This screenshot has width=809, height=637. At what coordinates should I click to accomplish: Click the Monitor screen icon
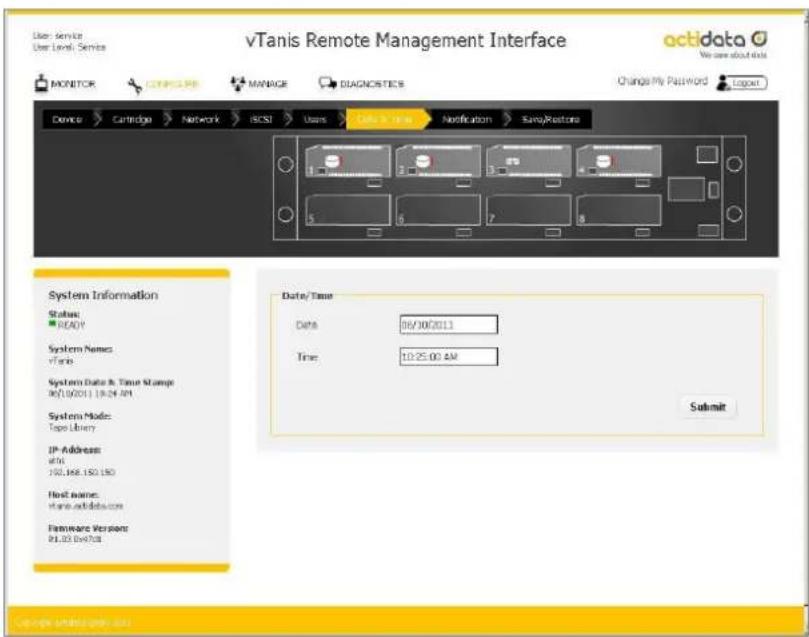click(x=41, y=83)
